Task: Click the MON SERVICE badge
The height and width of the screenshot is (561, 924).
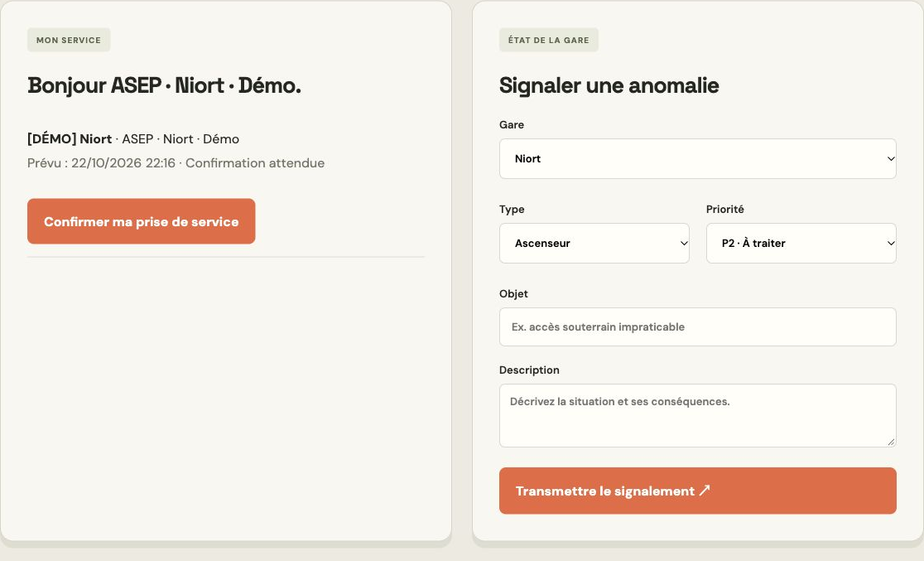Action: point(69,40)
